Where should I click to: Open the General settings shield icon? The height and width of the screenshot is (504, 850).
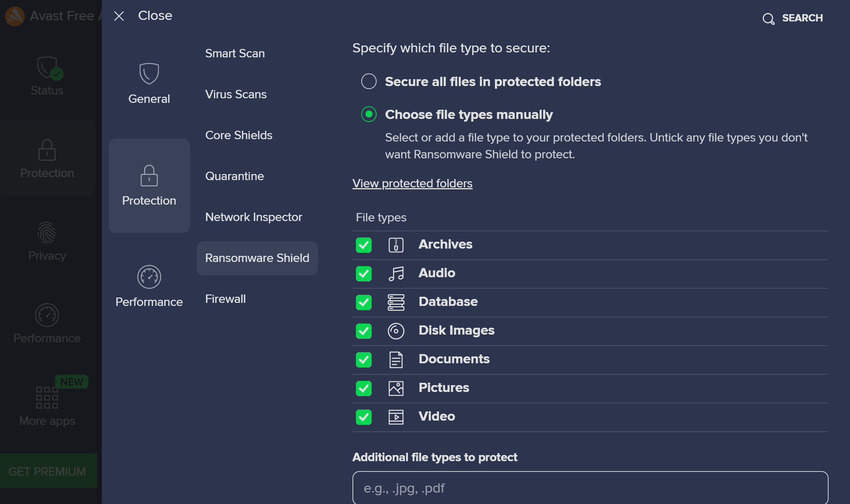[x=149, y=73]
